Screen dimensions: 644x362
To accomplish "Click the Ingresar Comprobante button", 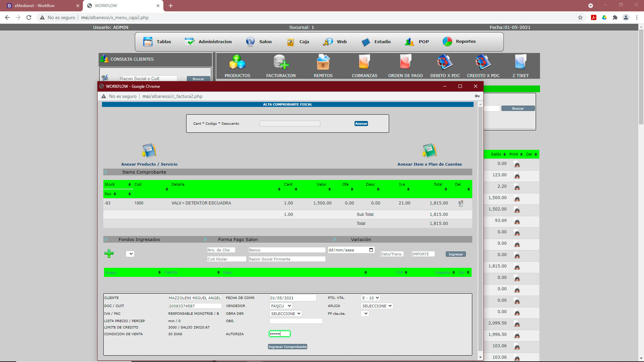I will tap(287, 347).
